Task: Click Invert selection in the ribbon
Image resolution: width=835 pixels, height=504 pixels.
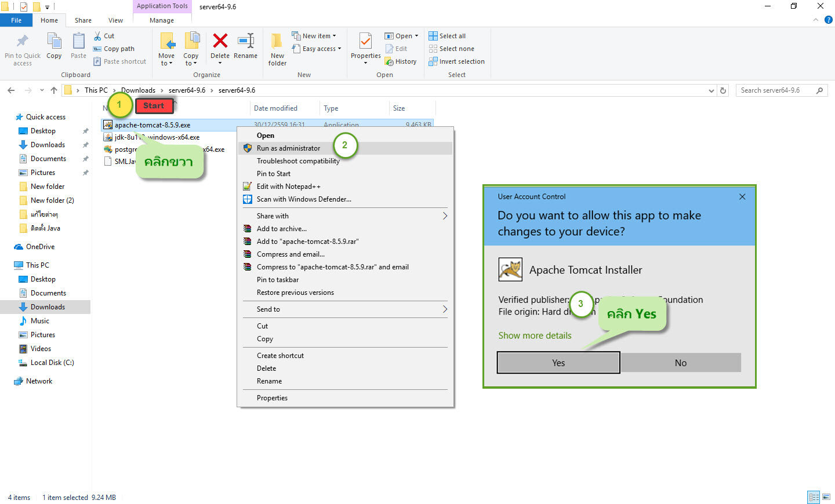Action: [456, 61]
